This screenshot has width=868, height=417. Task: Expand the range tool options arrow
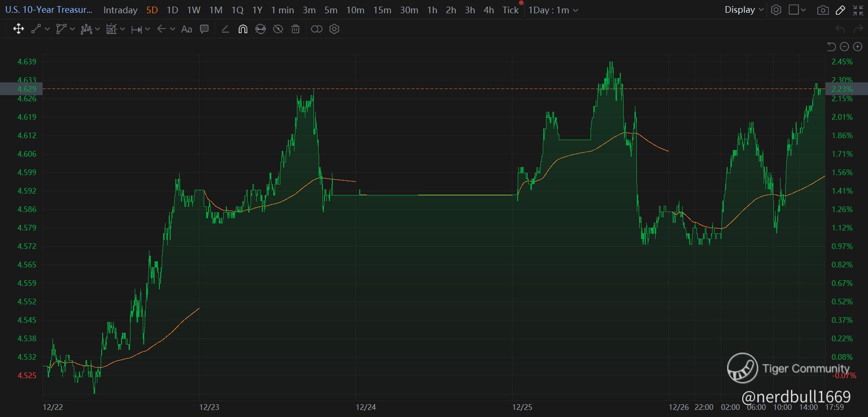[148, 29]
